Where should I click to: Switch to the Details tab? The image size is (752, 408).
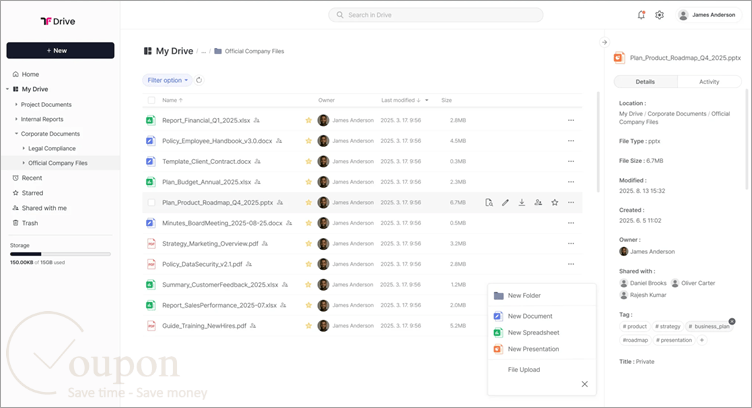tap(646, 82)
